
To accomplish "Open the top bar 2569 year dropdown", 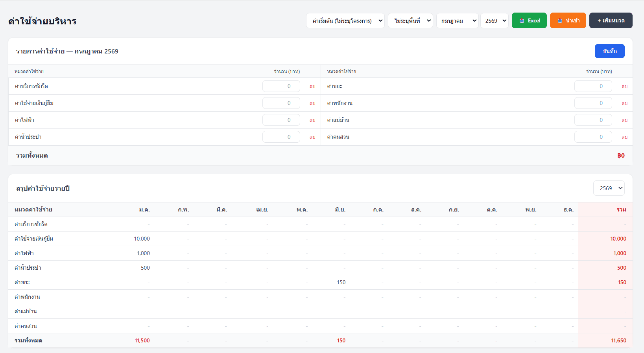I will [x=495, y=21].
